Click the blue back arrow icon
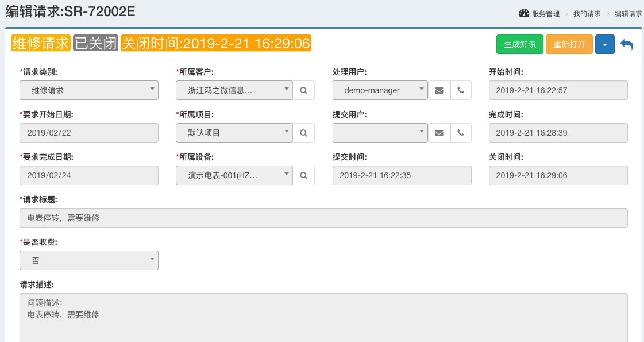Screen dimensions: 644x342 point(627,44)
